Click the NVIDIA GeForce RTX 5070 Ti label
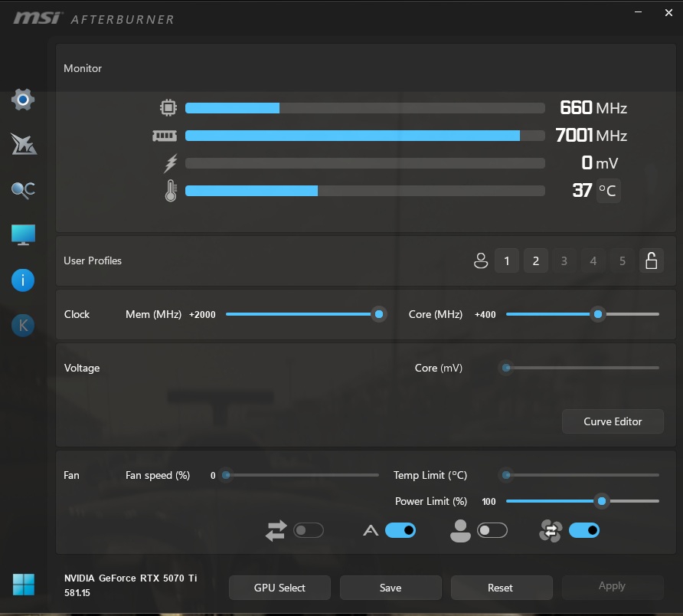Image resolution: width=683 pixels, height=616 pixels. click(131, 578)
